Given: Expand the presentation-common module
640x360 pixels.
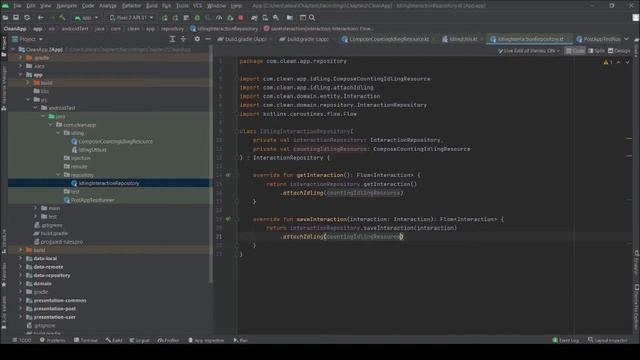Looking at the screenshot, I should tap(20, 300).
